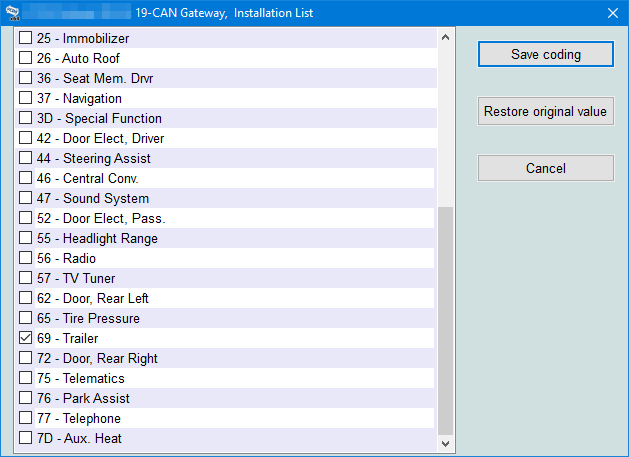629x457 pixels.
Task: Enable 7D - Aux. Heat checkbox
Action: (25, 438)
